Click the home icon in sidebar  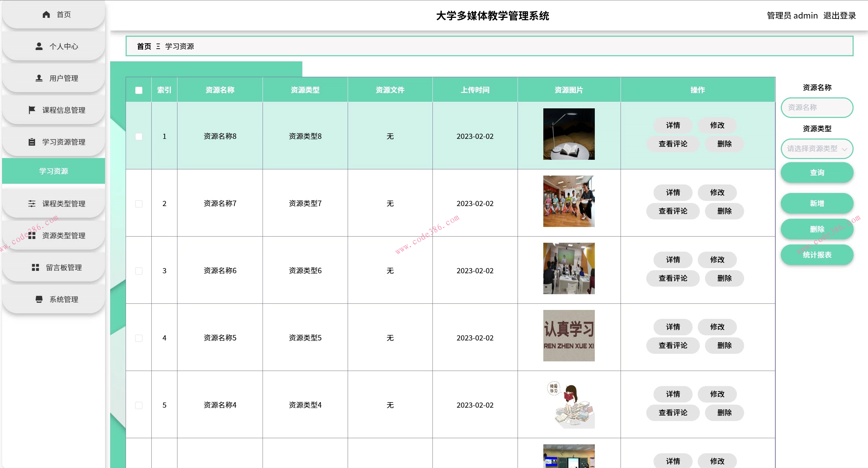point(46,14)
